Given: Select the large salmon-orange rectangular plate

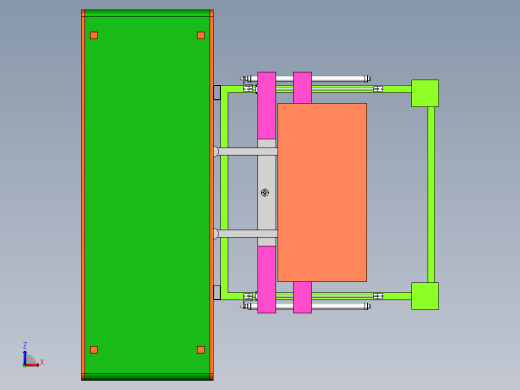Looking at the screenshot, I should pos(322,192).
